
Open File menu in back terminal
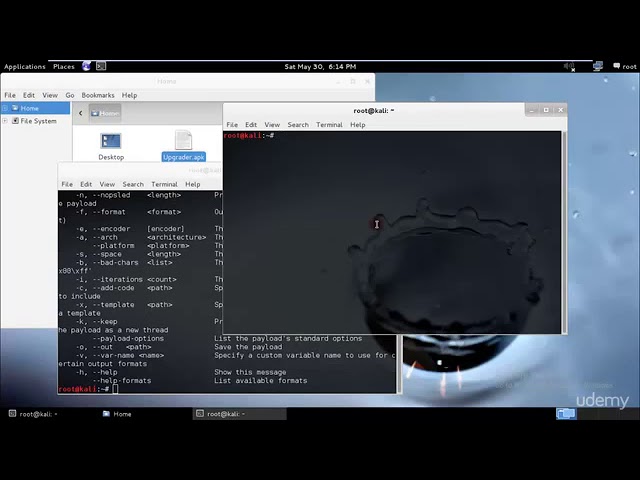coord(67,184)
